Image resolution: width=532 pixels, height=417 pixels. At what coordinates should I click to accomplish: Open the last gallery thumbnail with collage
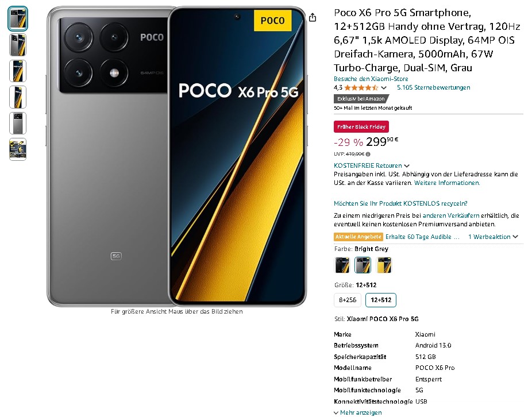click(18, 149)
